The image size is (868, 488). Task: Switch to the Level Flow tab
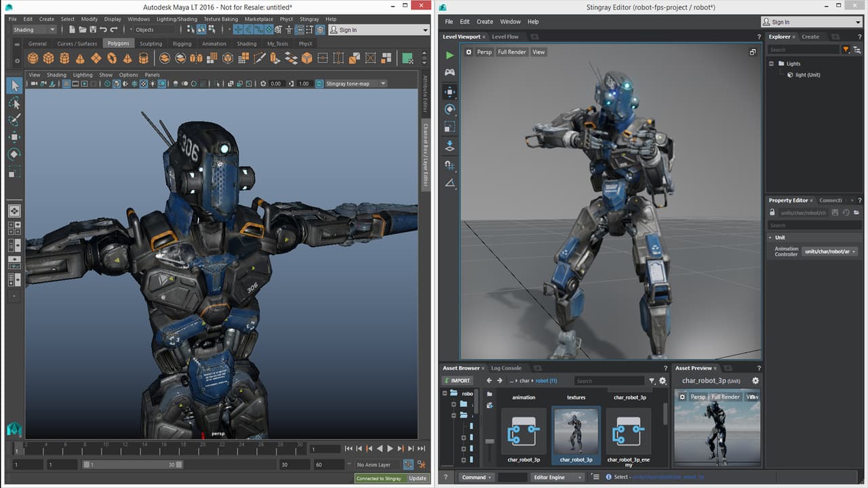coord(505,37)
